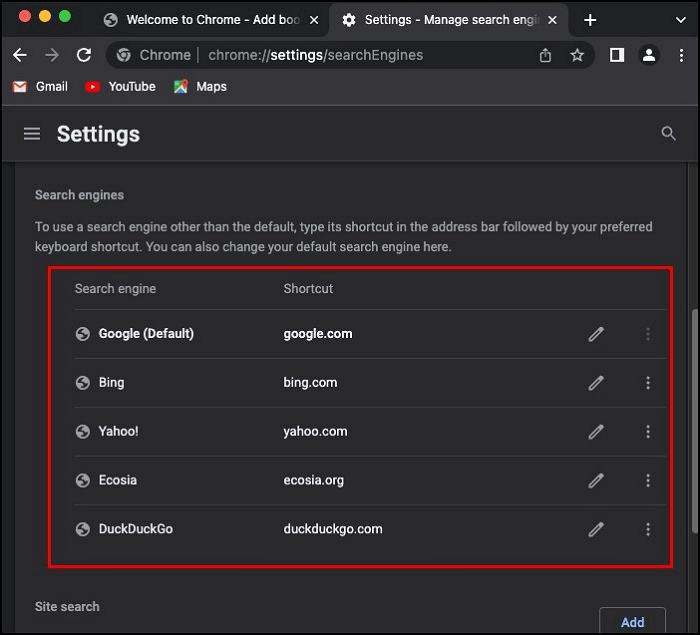Switch to Welcome to Chrome tab
This screenshot has width=700, height=635.
point(200,20)
